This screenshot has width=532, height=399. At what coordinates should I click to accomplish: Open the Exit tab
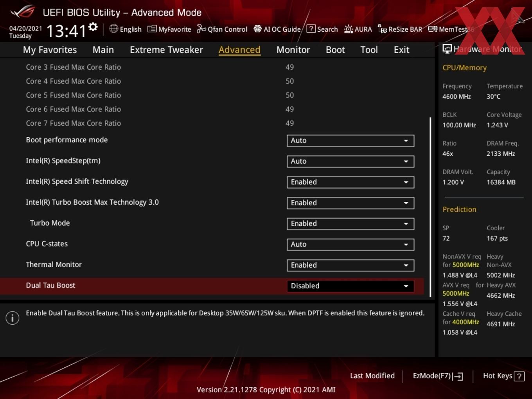click(x=401, y=50)
